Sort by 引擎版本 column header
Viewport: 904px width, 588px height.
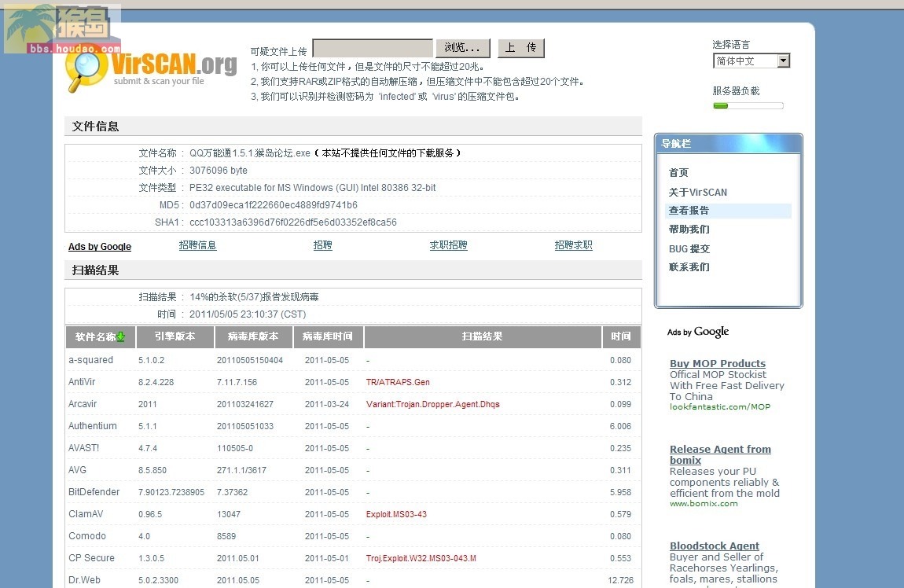pos(175,337)
